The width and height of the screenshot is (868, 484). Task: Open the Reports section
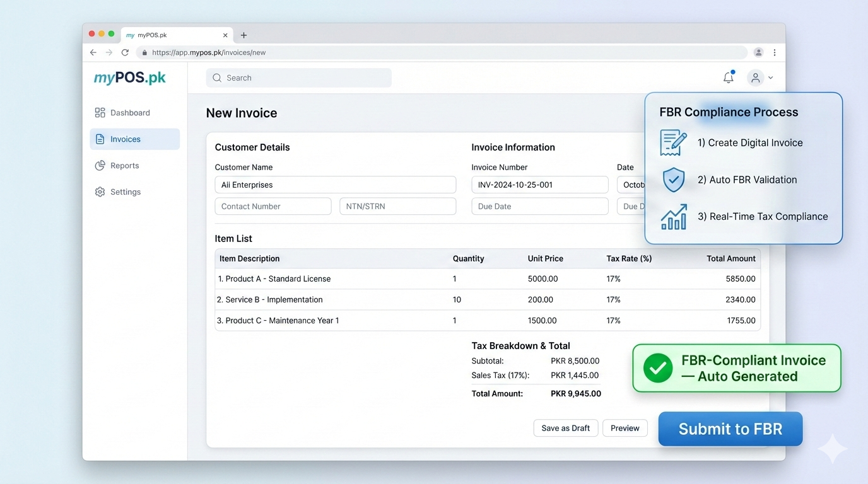(134, 166)
